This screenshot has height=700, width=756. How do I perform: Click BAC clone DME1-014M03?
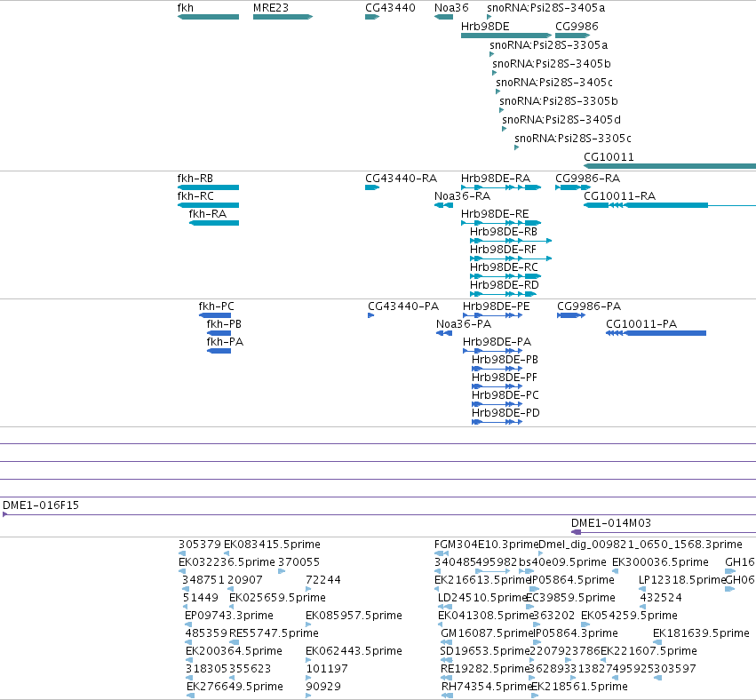click(664, 532)
